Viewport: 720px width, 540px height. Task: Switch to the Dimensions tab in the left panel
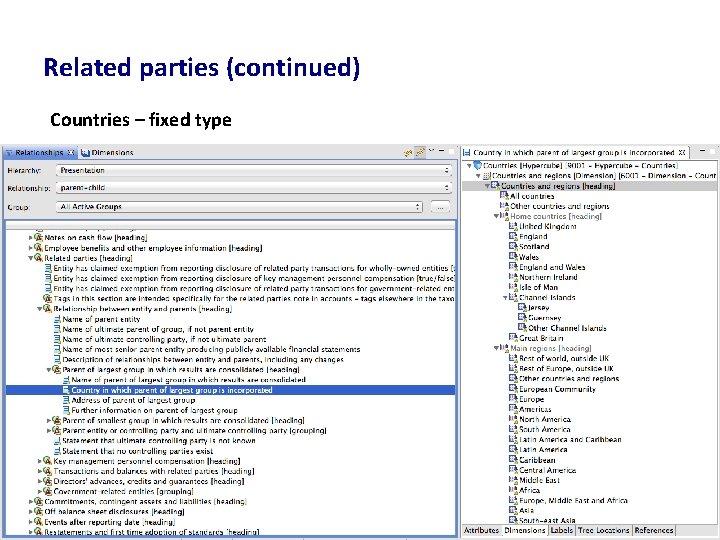[107, 152]
